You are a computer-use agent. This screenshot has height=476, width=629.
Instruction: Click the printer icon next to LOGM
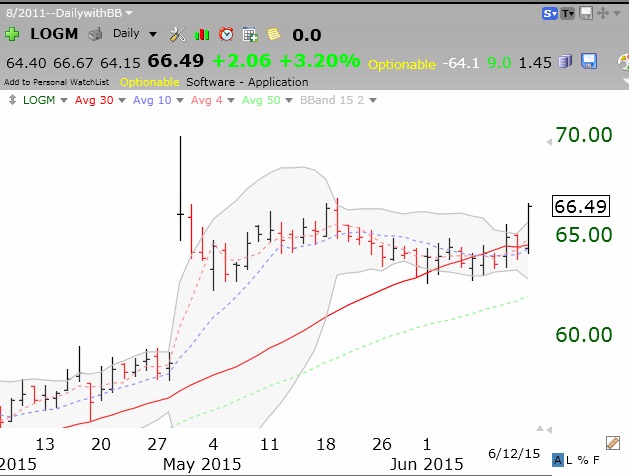(x=94, y=33)
